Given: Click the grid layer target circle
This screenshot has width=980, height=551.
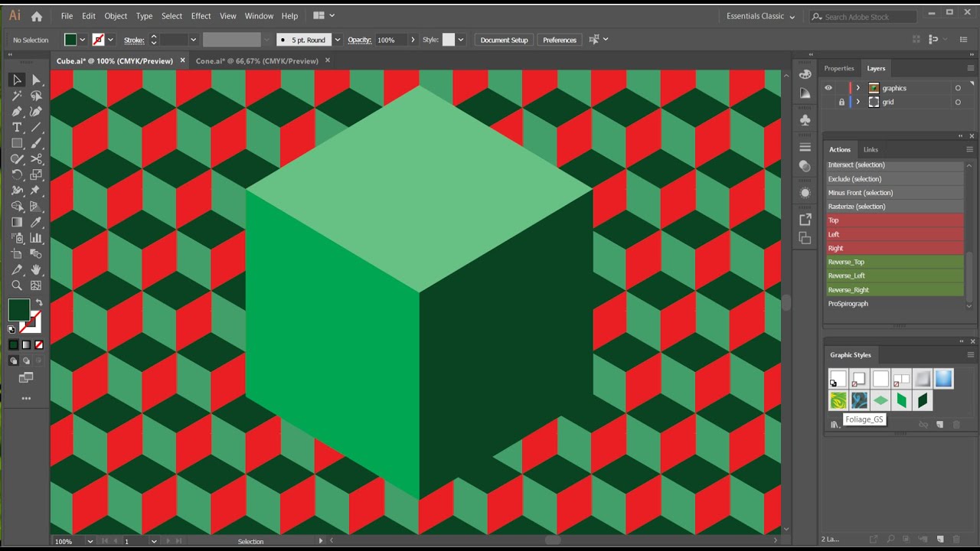Looking at the screenshot, I should tap(958, 102).
